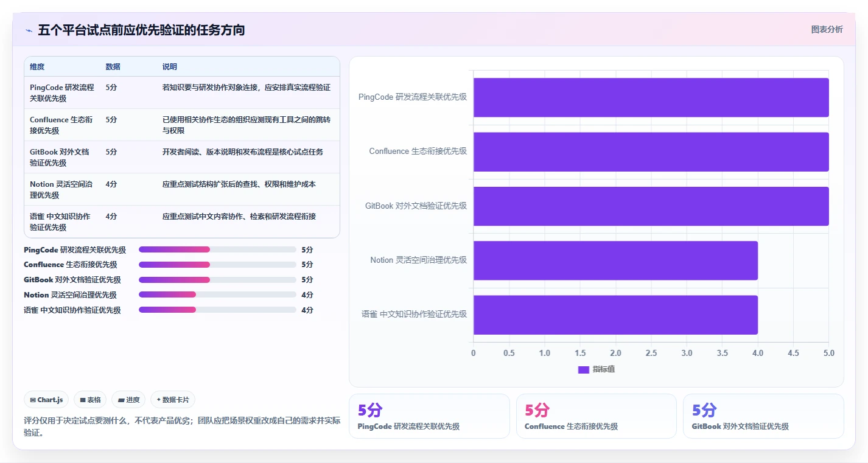Screen dimensions: 868x463
Task: Select the 数据卡片 tag chip
Action: 173,400
